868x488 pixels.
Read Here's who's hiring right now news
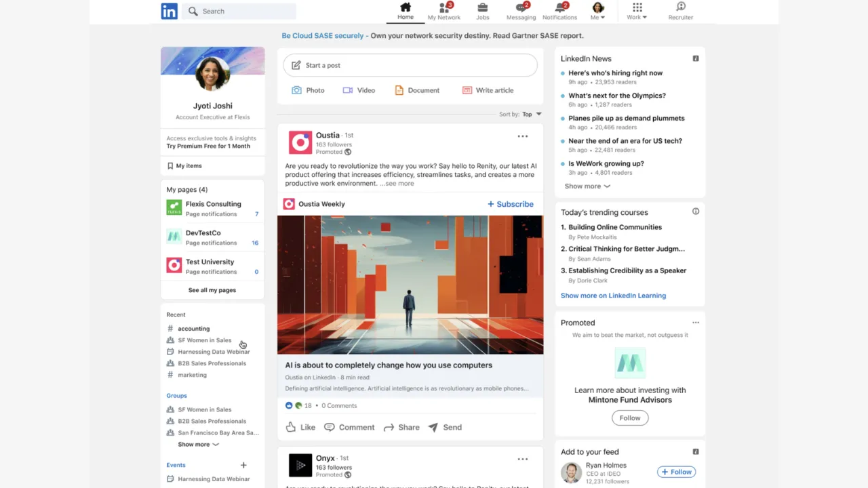(x=616, y=73)
